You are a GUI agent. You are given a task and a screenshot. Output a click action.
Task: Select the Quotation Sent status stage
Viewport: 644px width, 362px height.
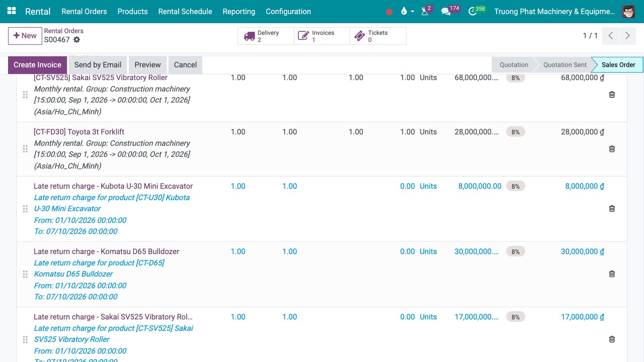[565, 65]
